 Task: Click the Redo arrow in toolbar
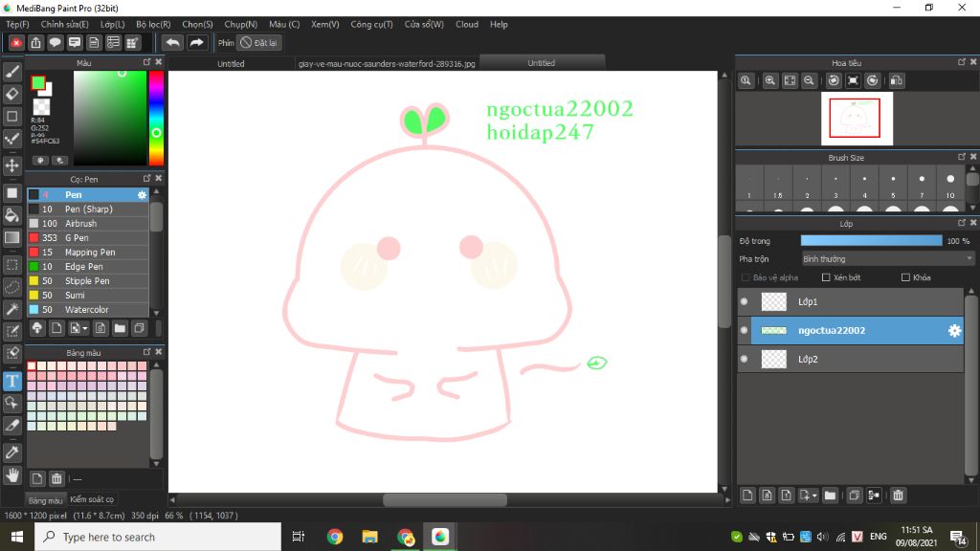click(196, 42)
